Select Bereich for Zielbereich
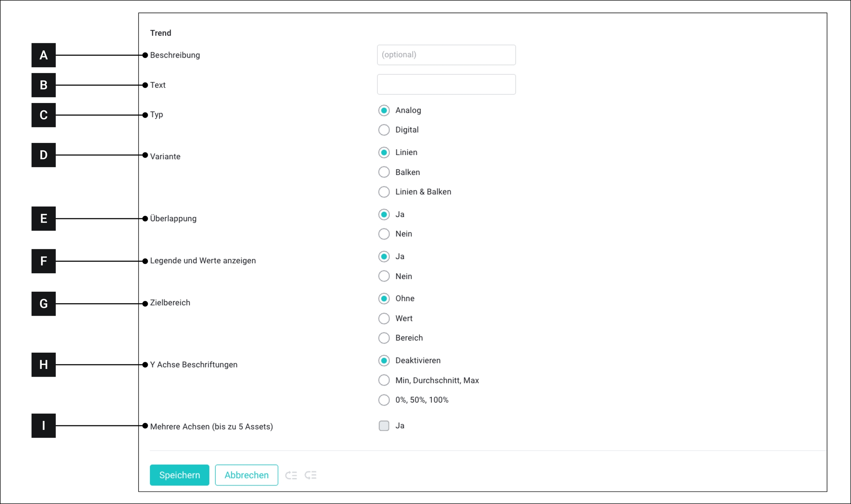This screenshot has width=851, height=504. (384, 338)
